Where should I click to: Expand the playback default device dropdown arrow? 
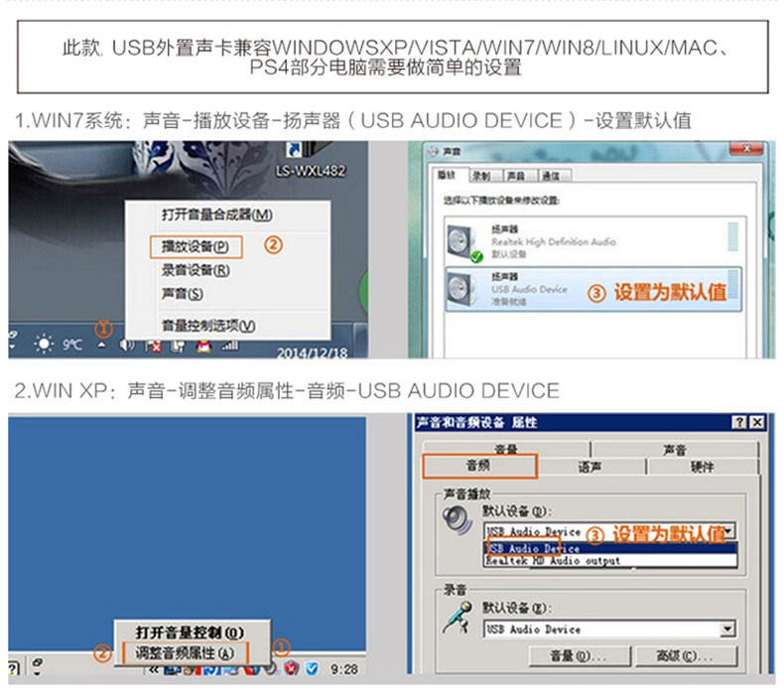pyautogui.click(x=730, y=531)
